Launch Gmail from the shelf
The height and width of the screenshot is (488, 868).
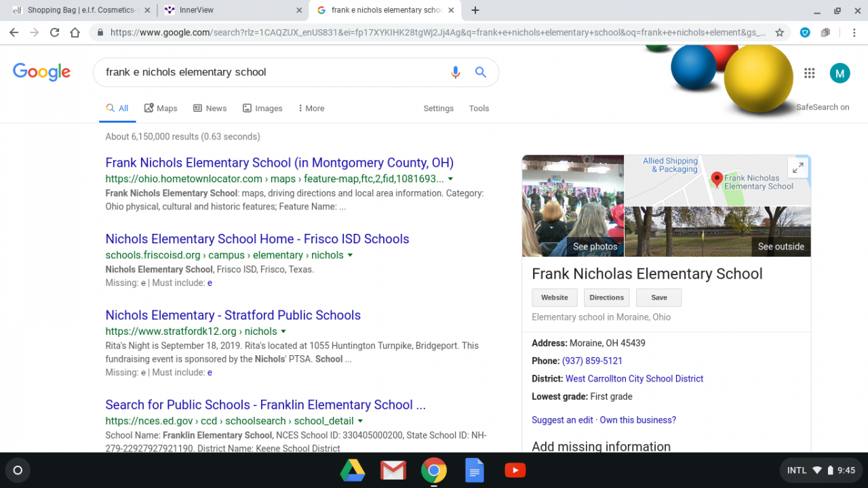(393, 470)
